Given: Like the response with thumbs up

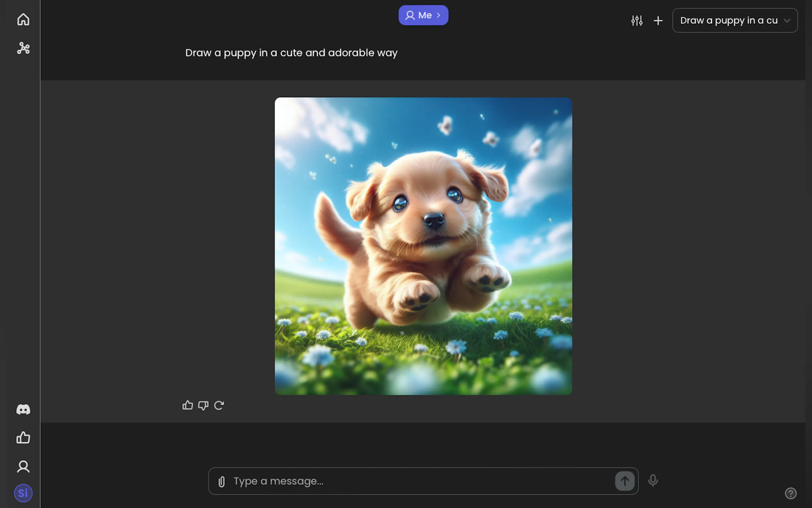Looking at the screenshot, I should [188, 405].
